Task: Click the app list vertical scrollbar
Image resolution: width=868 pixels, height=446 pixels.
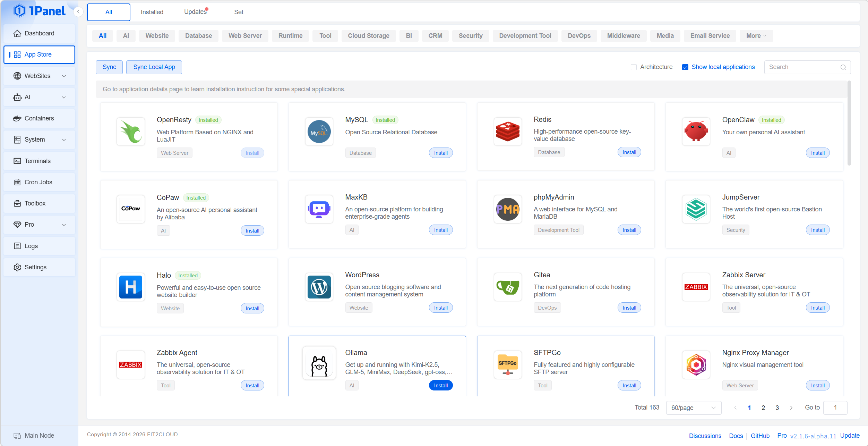Action: click(849, 123)
